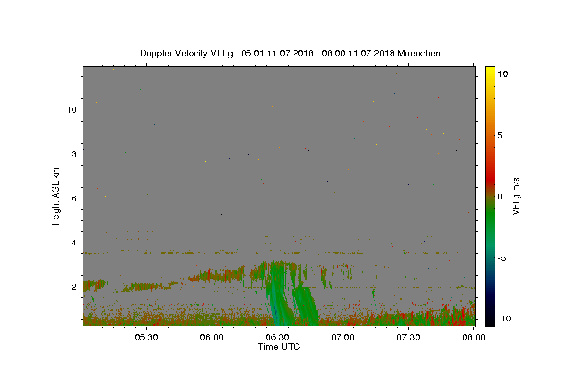The width and height of the screenshot is (588, 392).
Task: Click the 05:30 time tick label
Action: click(147, 338)
